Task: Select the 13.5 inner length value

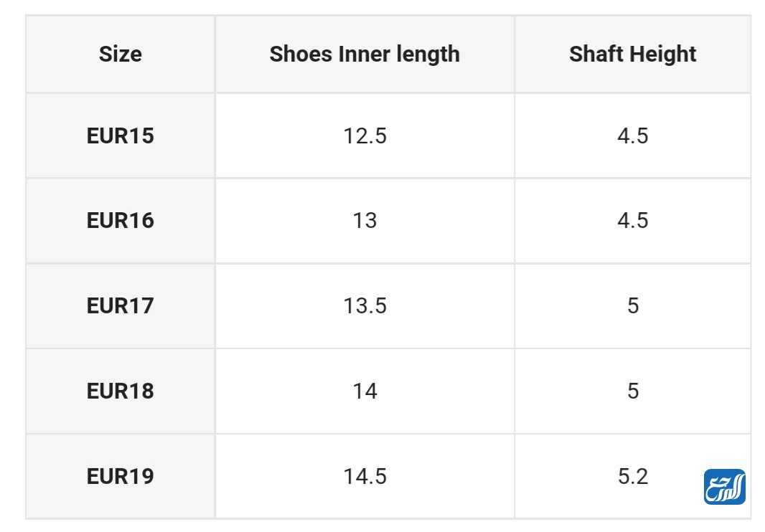Action: 365,305
